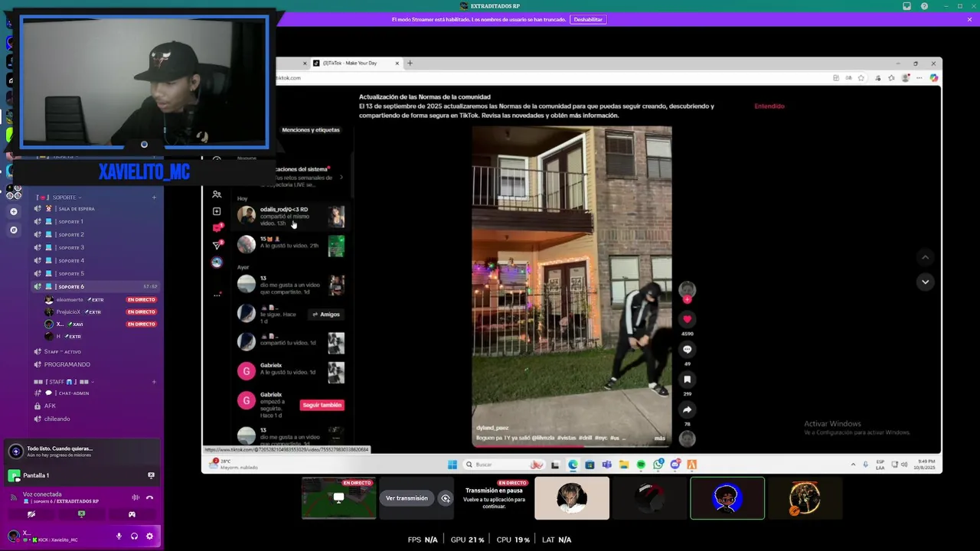
Task: Open a new browser tab plus
Action: [x=410, y=64]
